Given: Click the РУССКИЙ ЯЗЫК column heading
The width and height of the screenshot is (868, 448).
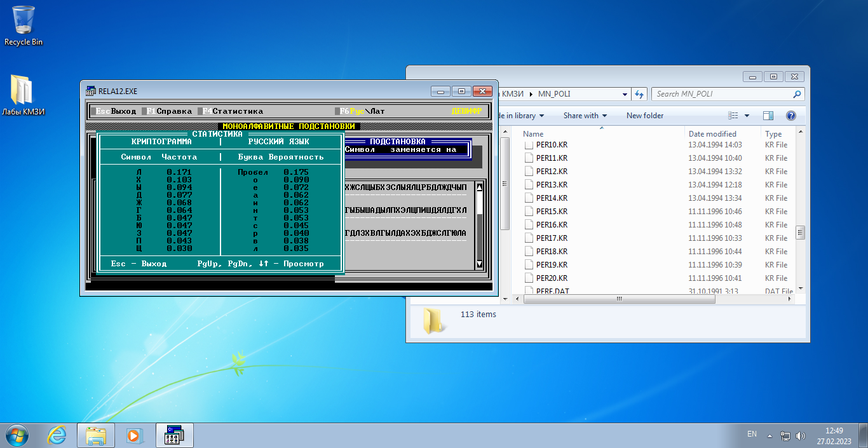Looking at the screenshot, I should [278, 142].
